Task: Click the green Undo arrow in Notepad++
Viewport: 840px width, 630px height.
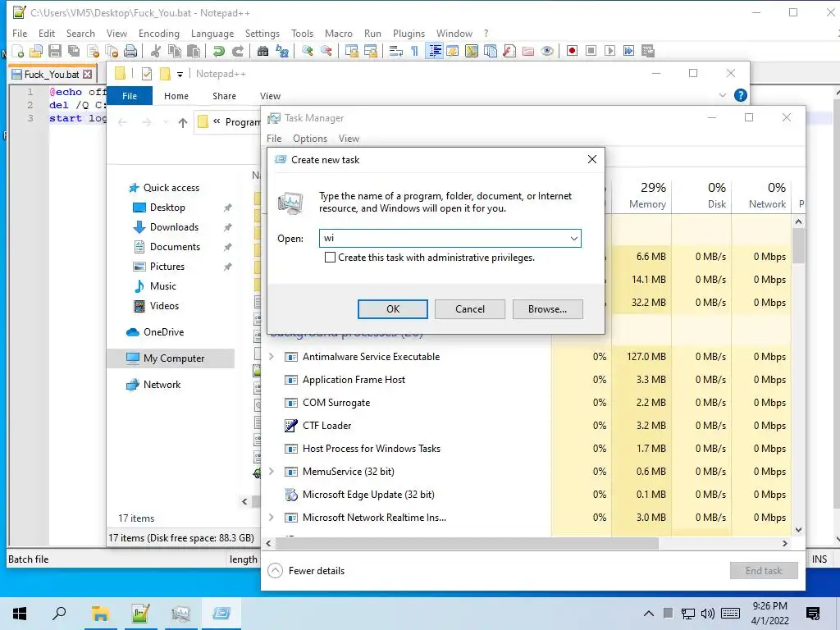Action: [x=218, y=51]
